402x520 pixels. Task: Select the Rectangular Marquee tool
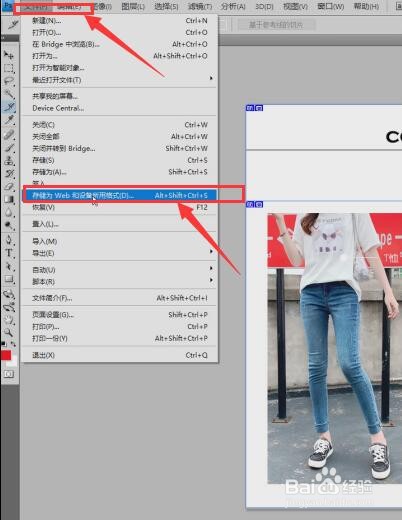tap(9, 68)
